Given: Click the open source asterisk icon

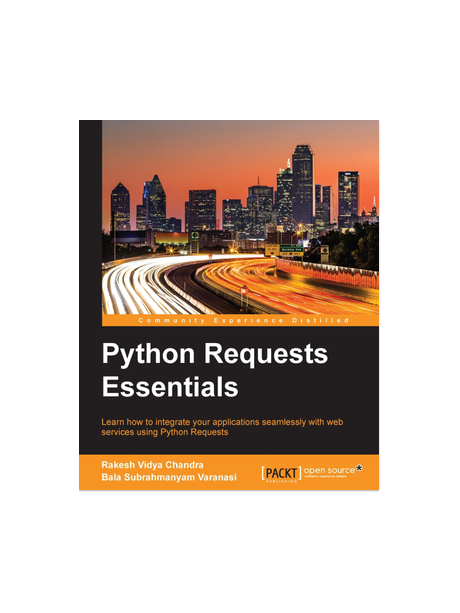Looking at the screenshot, I should [x=359, y=468].
